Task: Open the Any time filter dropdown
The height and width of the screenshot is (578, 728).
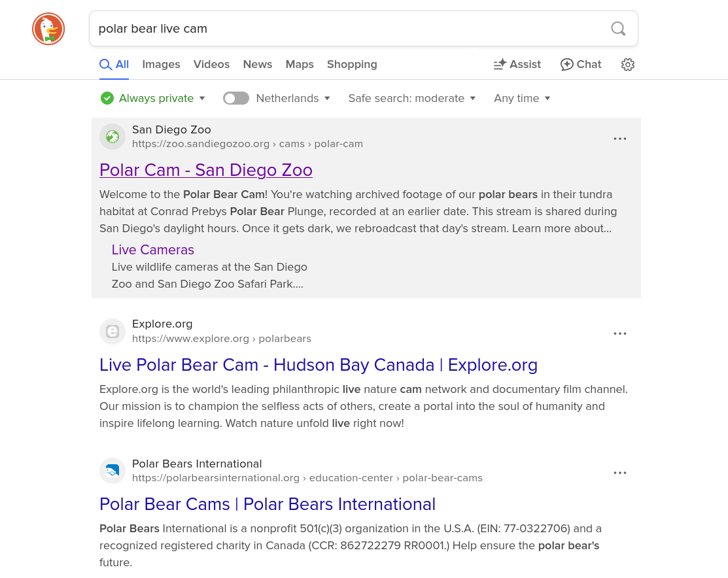Action: 523,99
